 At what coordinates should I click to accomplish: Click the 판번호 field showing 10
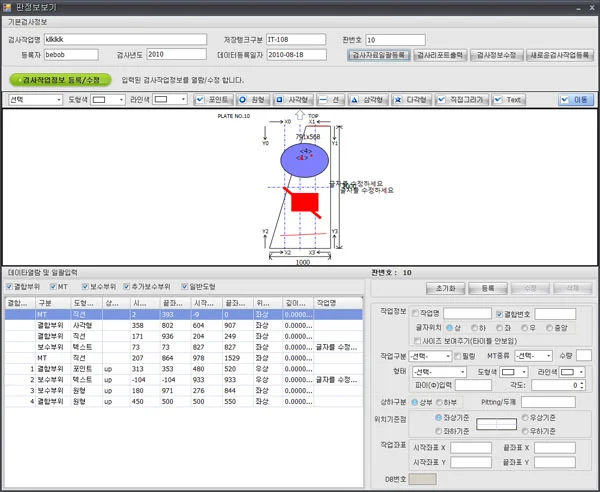395,40
